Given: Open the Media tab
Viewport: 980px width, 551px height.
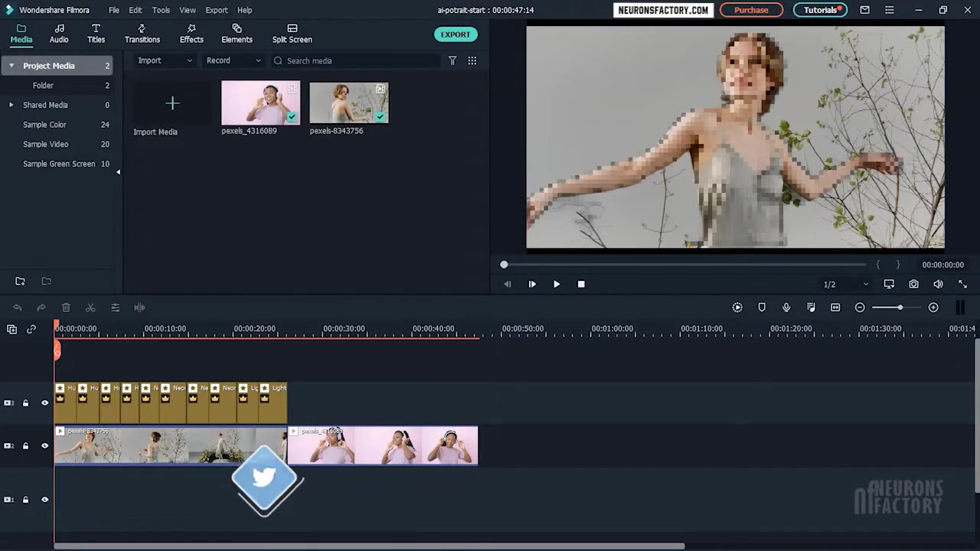Looking at the screenshot, I should pos(21,34).
